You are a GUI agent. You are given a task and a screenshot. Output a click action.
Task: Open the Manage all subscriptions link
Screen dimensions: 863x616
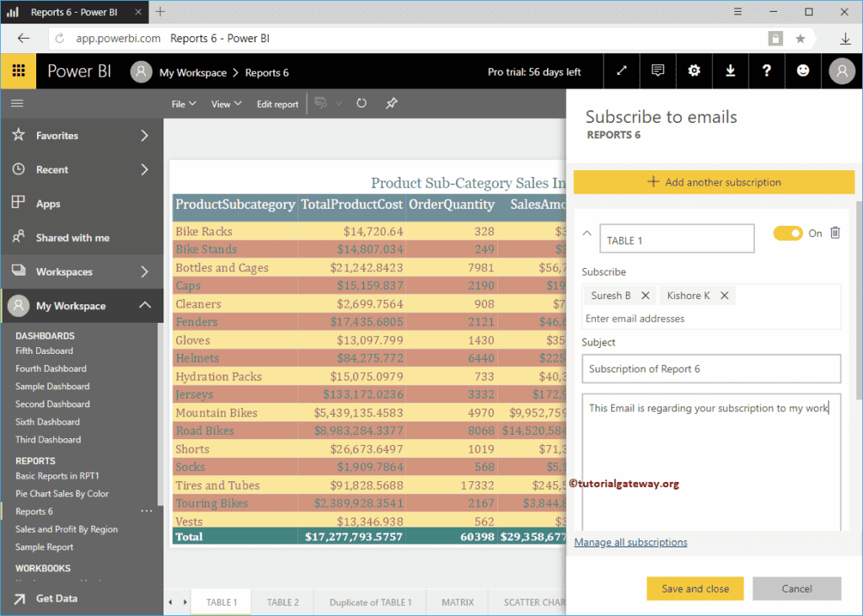630,543
